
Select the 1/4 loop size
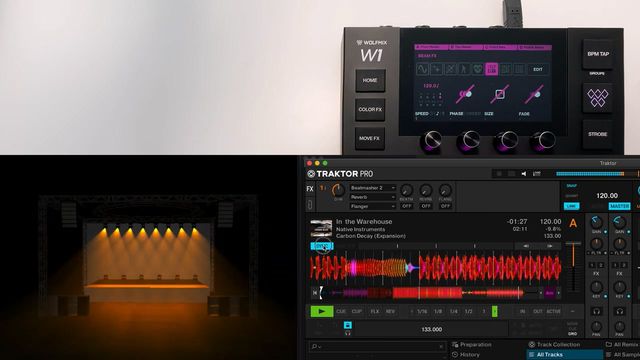(x=453, y=311)
